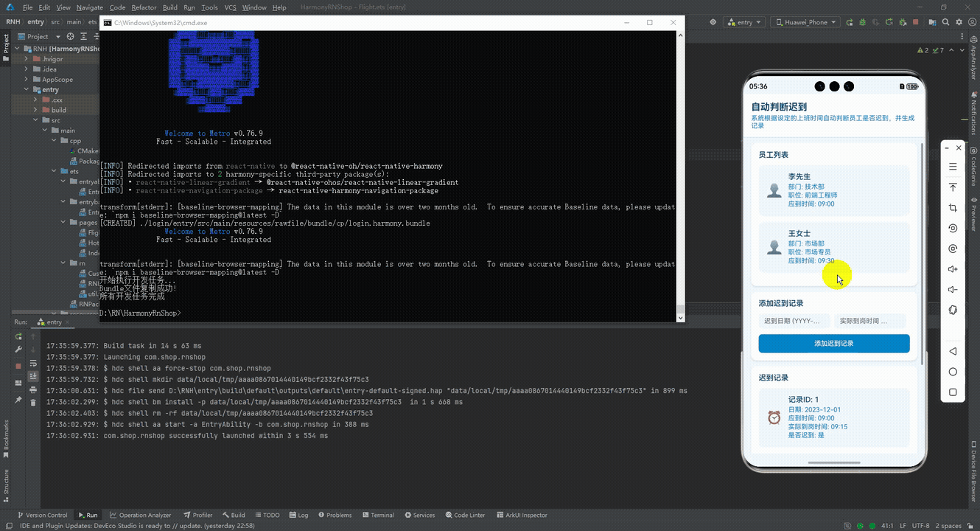Stop the running process with red square
The height and width of the screenshot is (531, 980).
pos(18,366)
